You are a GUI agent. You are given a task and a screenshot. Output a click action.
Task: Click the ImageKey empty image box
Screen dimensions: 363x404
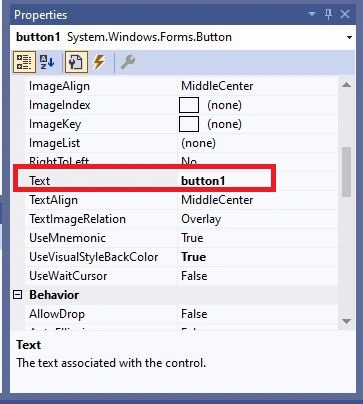[189, 124]
